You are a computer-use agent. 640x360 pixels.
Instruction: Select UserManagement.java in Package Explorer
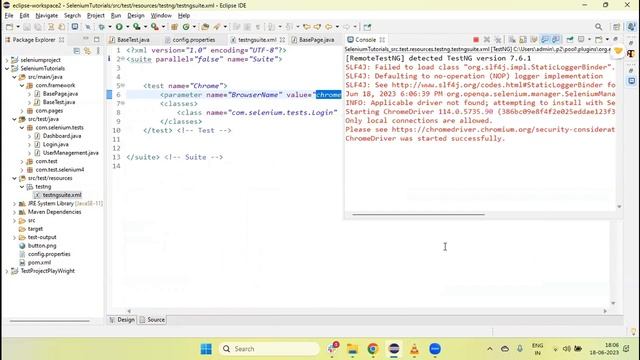[71, 153]
